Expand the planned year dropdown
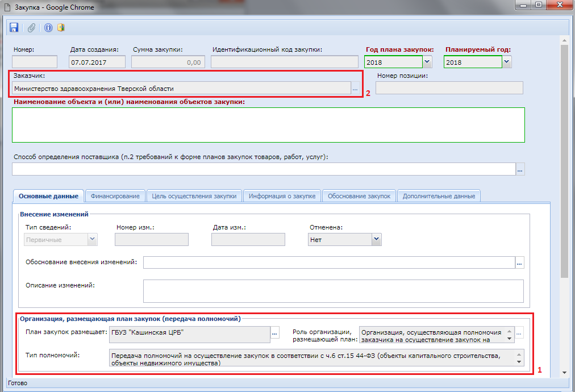Image resolution: width=575 pixels, height=392 pixels. 506,62
